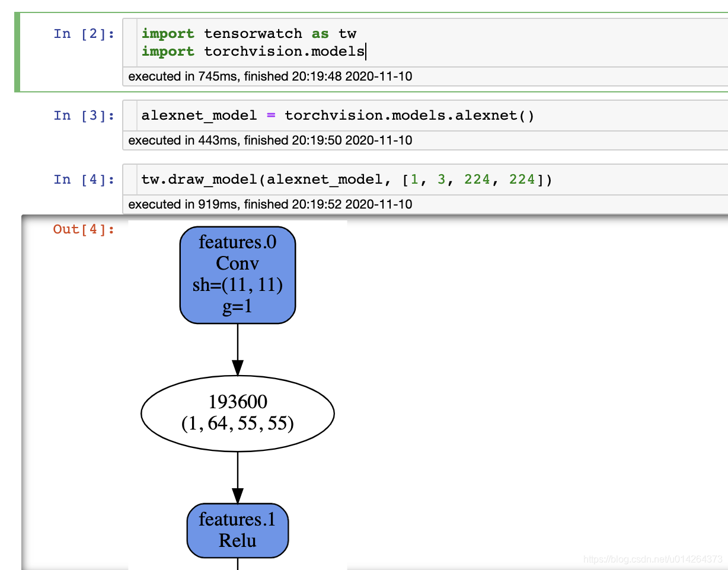Image resolution: width=728 pixels, height=570 pixels.
Task: Open the blog.csdn.net watermark link
Action: coord(651,558)
